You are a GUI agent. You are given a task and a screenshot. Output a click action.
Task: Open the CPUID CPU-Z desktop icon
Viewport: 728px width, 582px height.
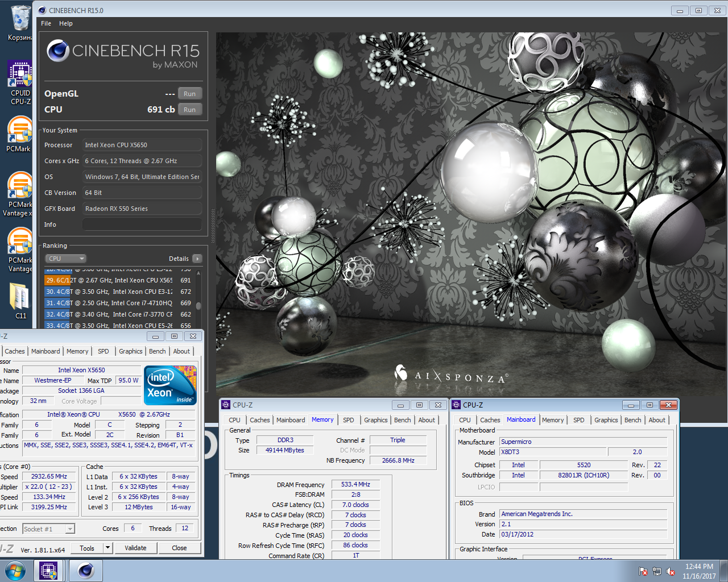pos(20,82)
